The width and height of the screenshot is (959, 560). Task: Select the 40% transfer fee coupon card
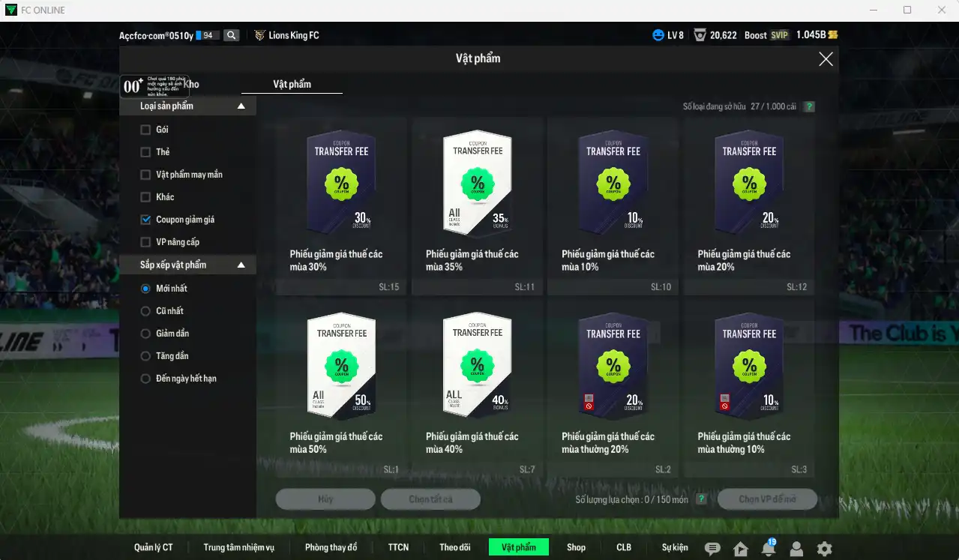point(477,388)
